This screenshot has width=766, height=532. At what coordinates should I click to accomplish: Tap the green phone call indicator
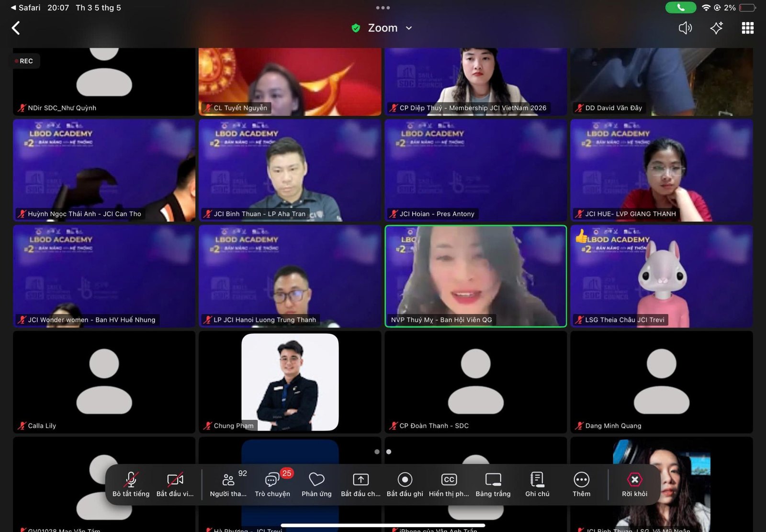pyautogui.click(x=681, y=8)
